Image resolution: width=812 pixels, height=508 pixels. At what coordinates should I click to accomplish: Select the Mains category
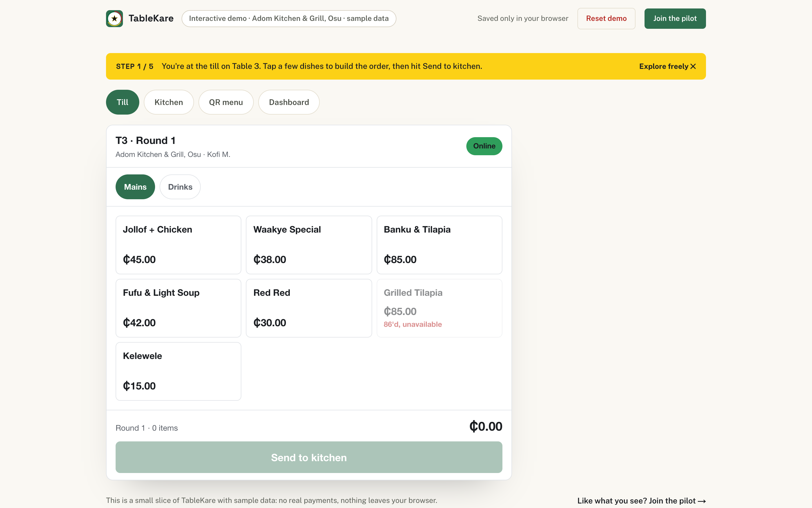point(135,187)
